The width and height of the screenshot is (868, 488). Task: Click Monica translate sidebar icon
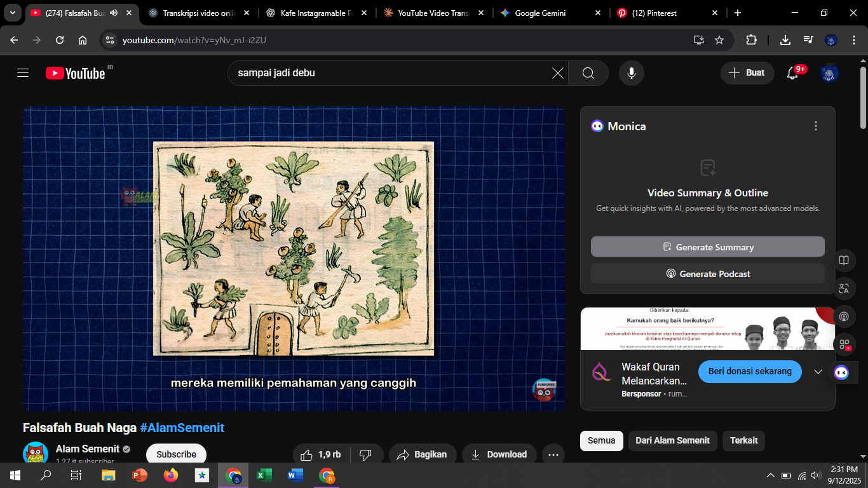[x=844, y=288]
